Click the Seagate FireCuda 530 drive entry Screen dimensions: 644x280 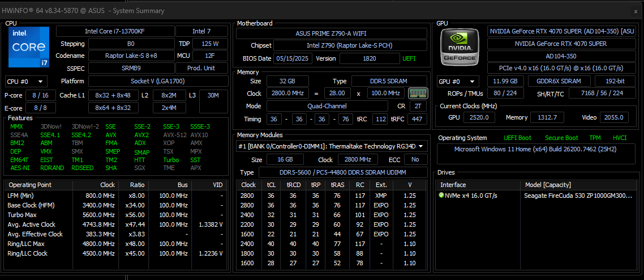(x=578, y=196)
